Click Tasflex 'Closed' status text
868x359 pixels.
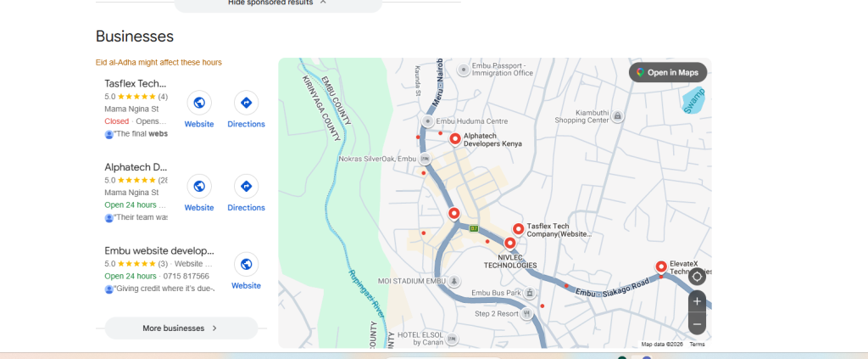pyautogui.click(x=117, y=121)
